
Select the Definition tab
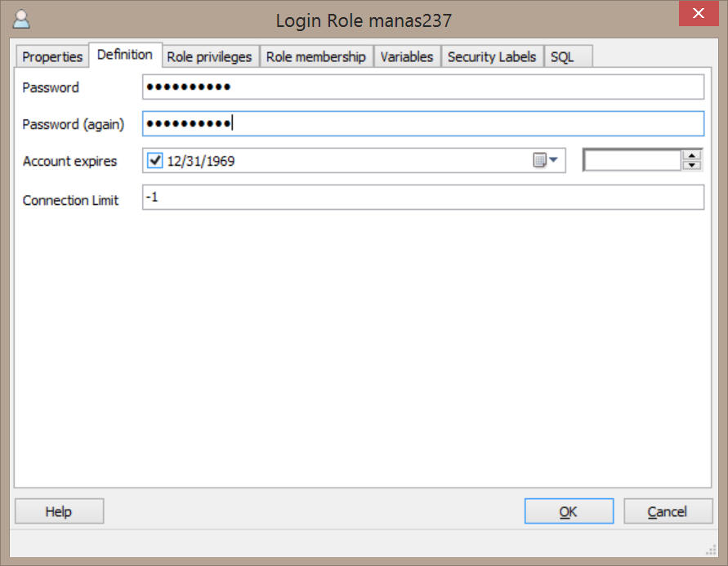tap(124, 55)
